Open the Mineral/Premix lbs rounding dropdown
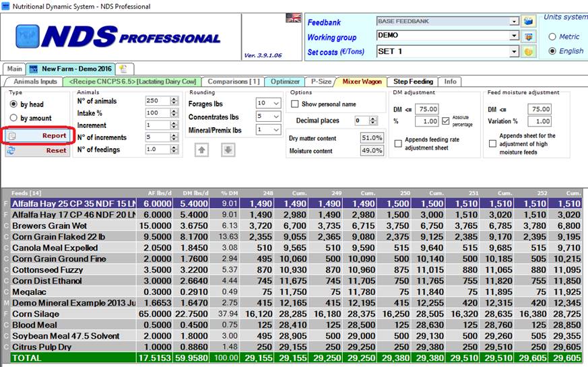 point(276,130)
